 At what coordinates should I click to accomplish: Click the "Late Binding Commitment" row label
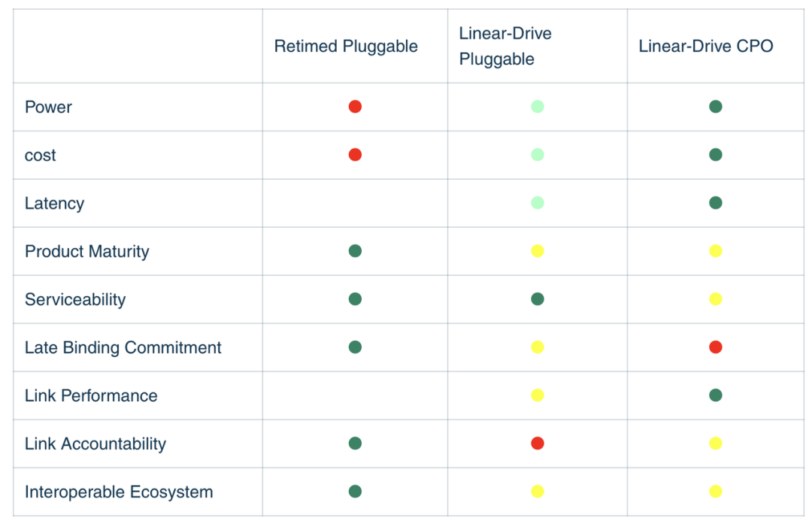tap(123, 347)
